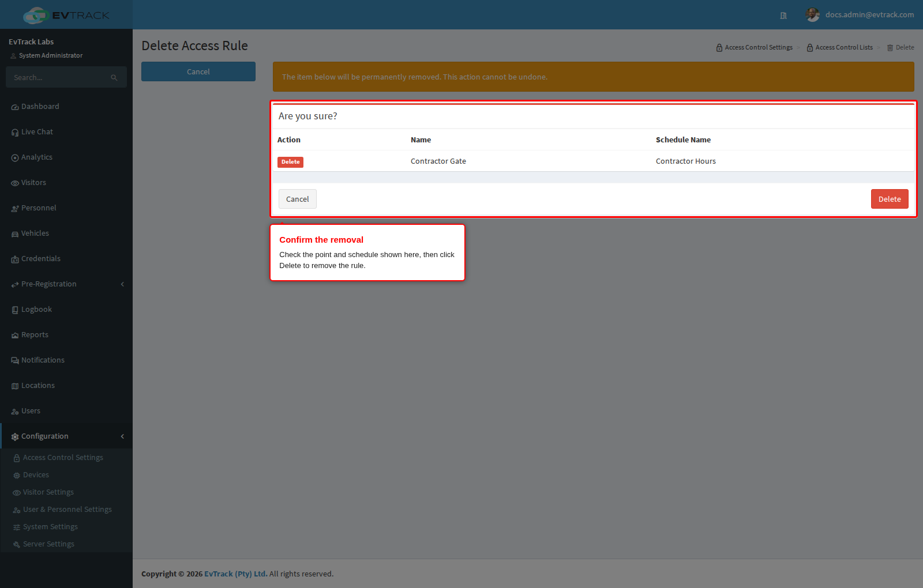
Task: Click the System Settings sliders icon
Action: click(17, 527)
